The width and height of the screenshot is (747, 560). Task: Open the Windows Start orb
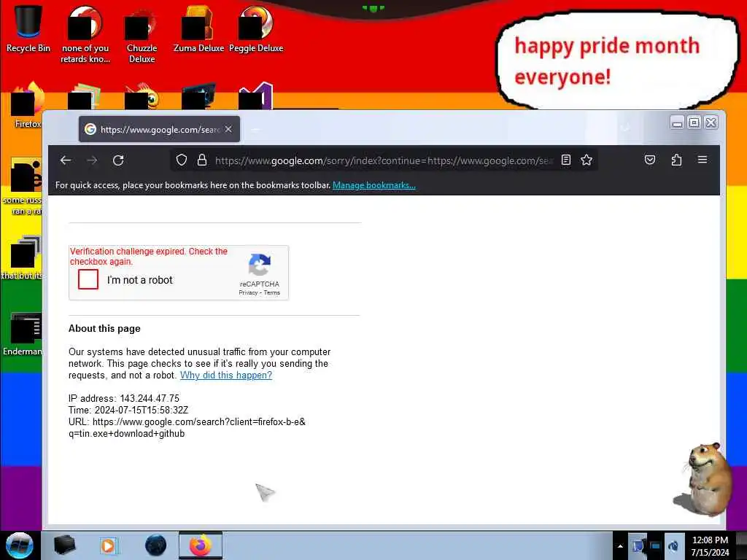click(20, 545)
